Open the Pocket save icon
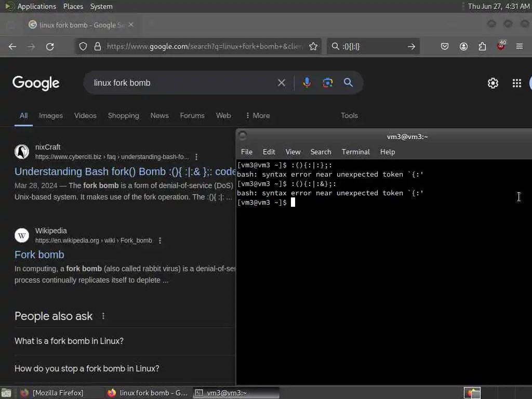 click(445, 46)
